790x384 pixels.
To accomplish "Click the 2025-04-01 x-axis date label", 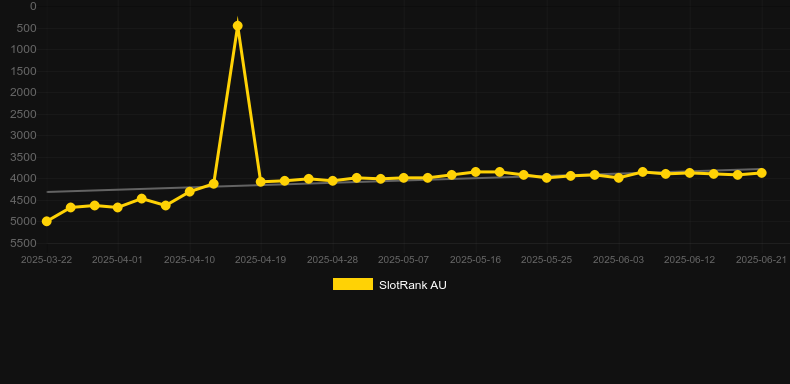I will point(117,260).
